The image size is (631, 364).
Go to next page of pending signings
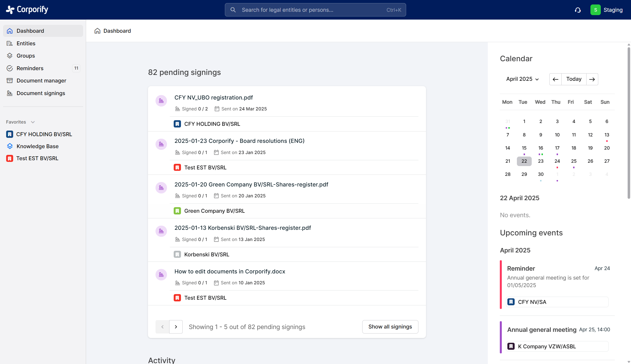pos(176,327)
